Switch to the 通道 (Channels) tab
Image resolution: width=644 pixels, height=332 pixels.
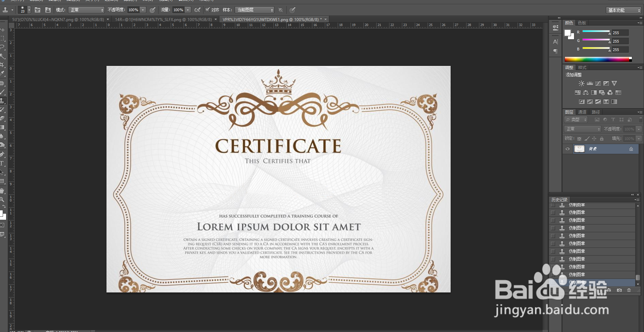pos(582,112)
